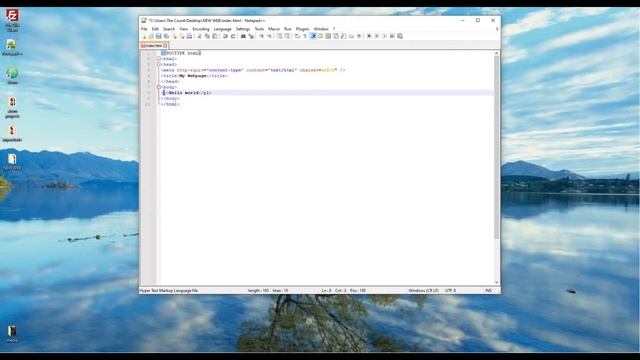Viewport: 640px width, 360px height.
Task: Open Find with the binoculars icon
Action: [x=243, y=36]
